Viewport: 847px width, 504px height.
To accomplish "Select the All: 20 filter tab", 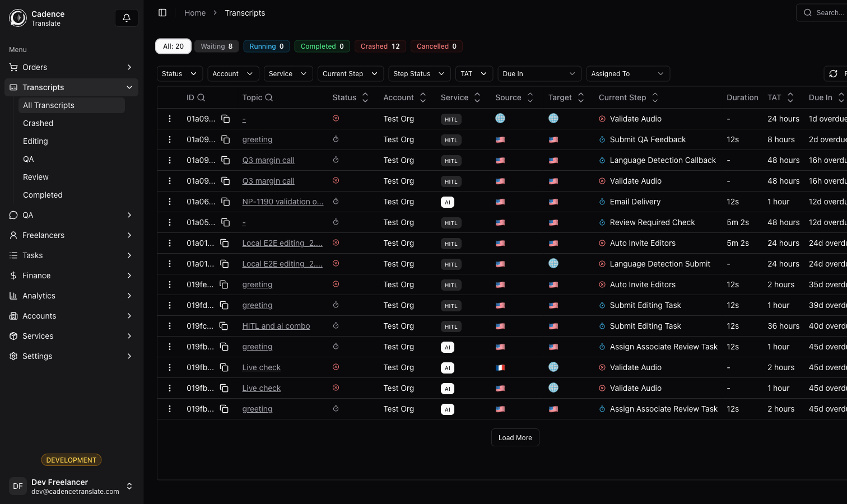I will (173, 46).
